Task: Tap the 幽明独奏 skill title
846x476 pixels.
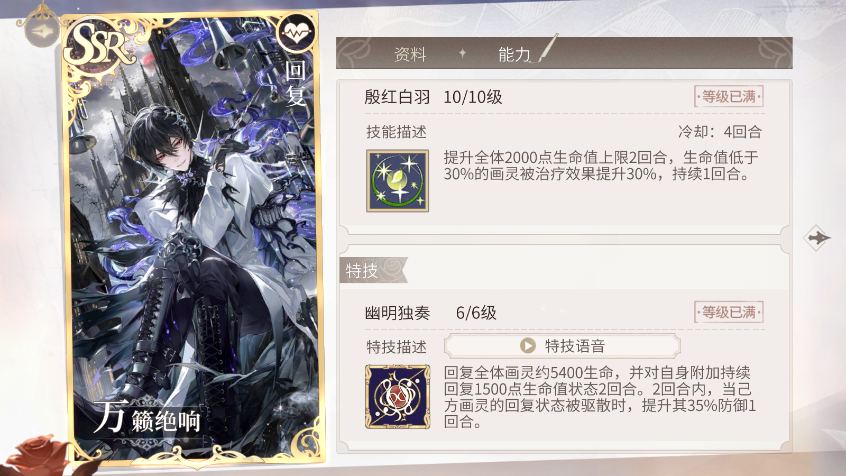Action: coord(397,312)
